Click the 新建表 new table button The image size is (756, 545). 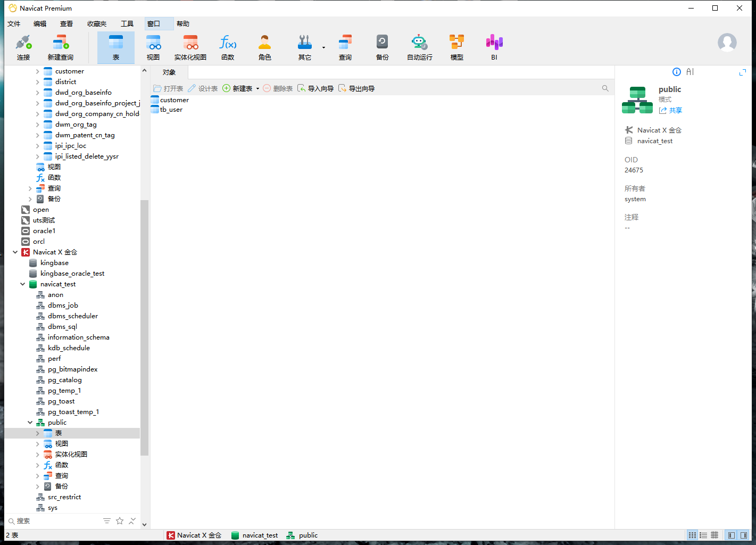(237, 88)
